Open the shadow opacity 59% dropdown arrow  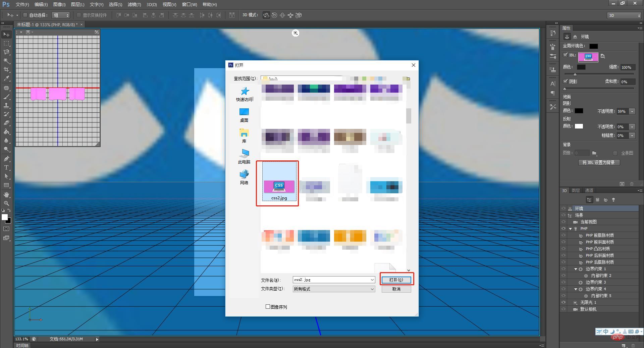(632, 111)
